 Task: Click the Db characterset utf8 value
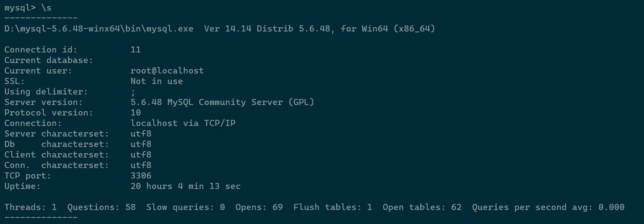click(141, 144)
